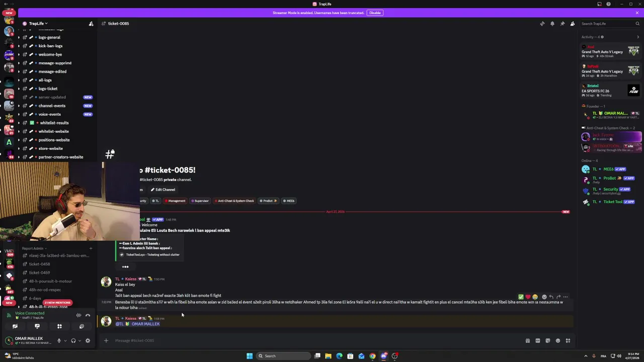Open the Threads icon in channel header
Screen dimensions: 644x362
click(x=542, y=24)
